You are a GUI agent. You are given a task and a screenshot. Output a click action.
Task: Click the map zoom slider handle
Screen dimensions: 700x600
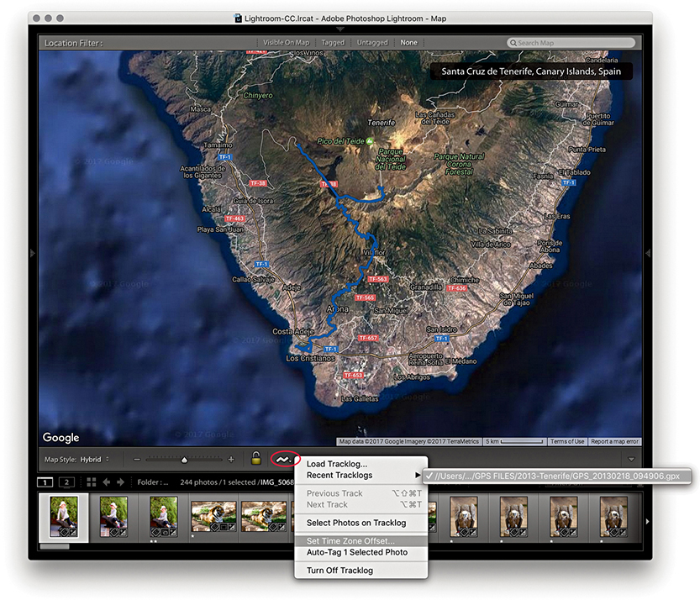click(184, 460)
